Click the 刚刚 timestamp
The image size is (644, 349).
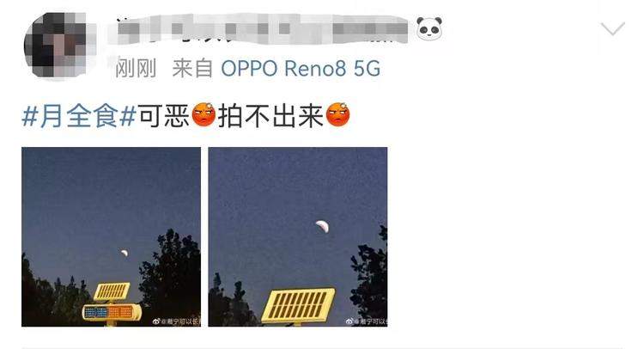[136, 68]
